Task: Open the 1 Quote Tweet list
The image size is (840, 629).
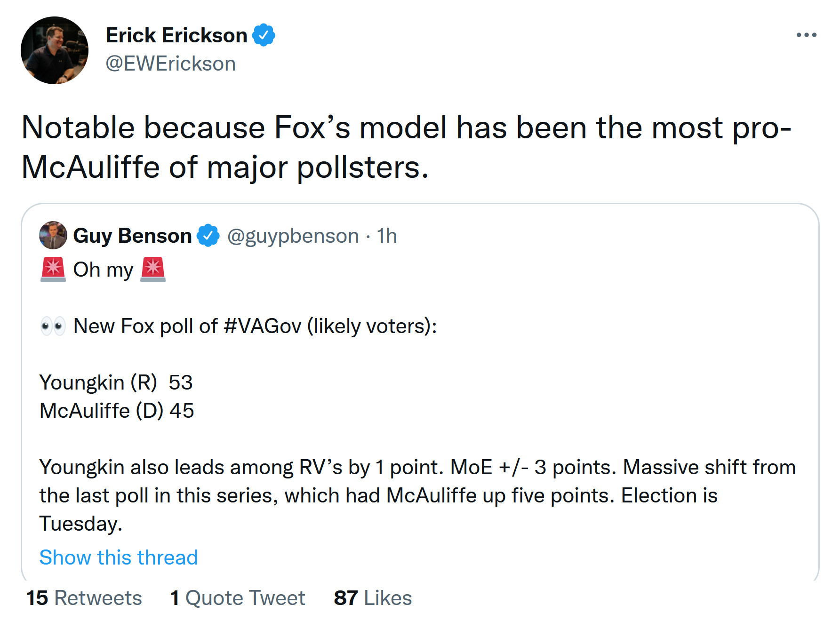Action: click(x=238, y=598)
